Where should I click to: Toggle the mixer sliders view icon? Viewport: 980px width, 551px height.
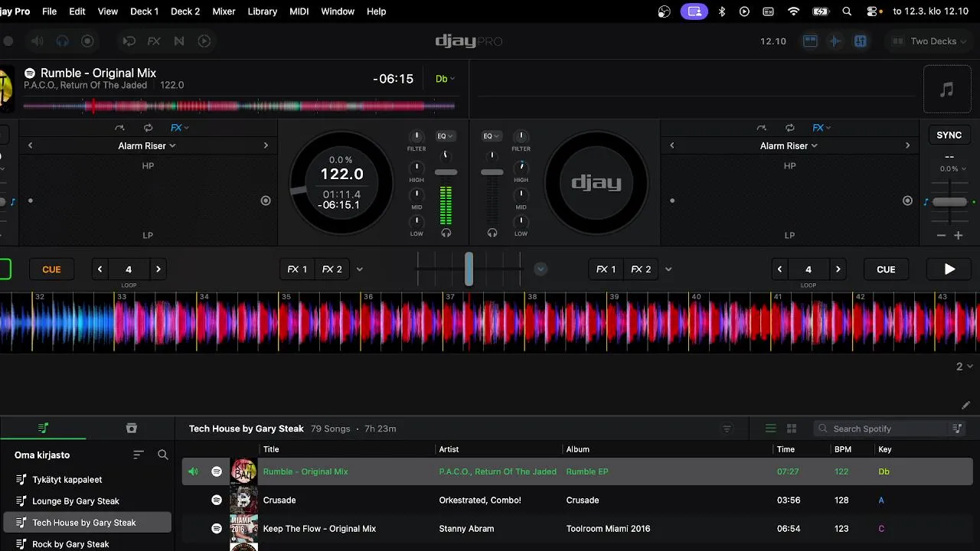861,41
